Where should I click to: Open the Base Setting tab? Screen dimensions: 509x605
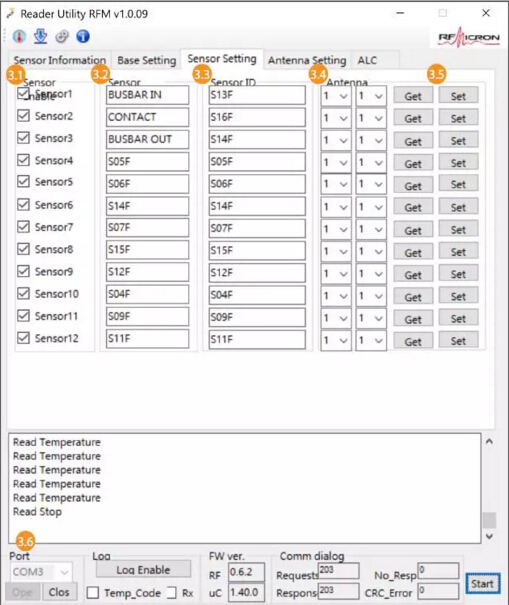click(x=147, y=60)
